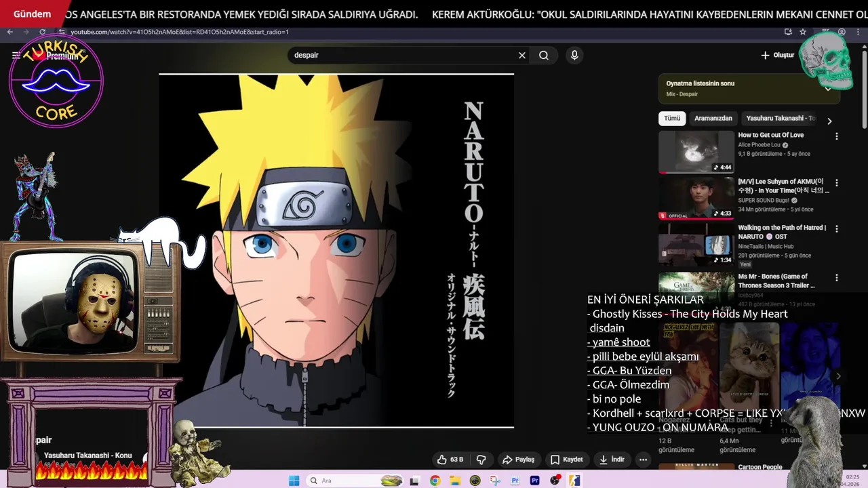Screen dimensions: 868x488
Task: Open Chrome from the taskbar
Action: 435,481
